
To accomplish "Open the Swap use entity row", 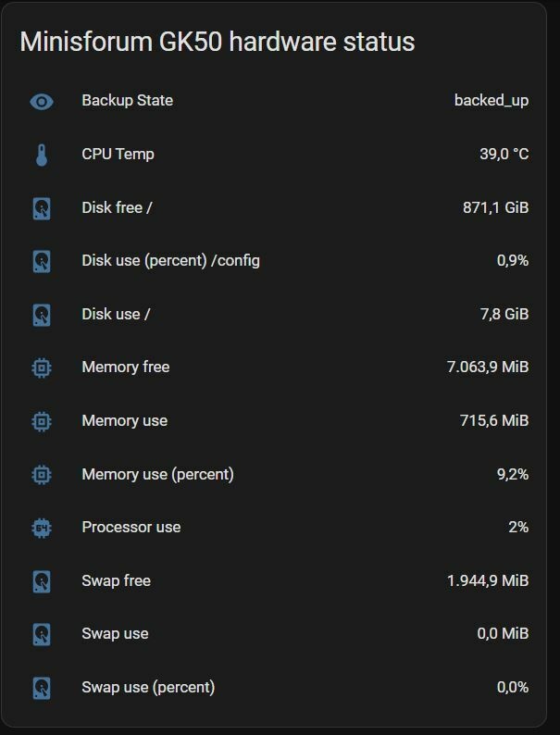I will [x=280, y=634].
